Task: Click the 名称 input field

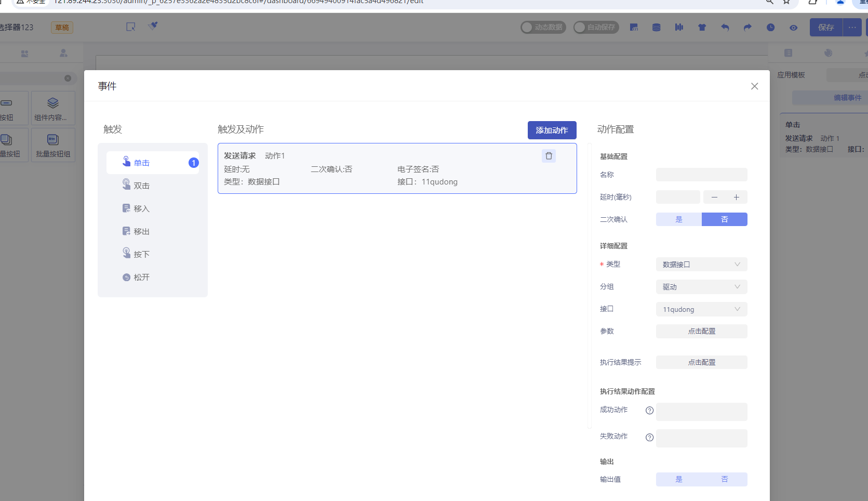Action: tap(702, 175)
